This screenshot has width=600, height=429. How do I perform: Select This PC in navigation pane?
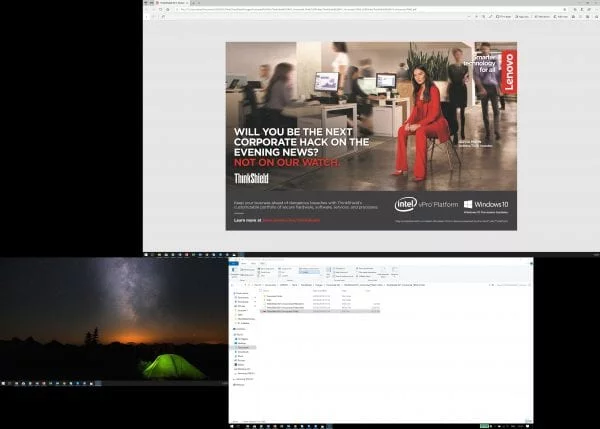240,334
